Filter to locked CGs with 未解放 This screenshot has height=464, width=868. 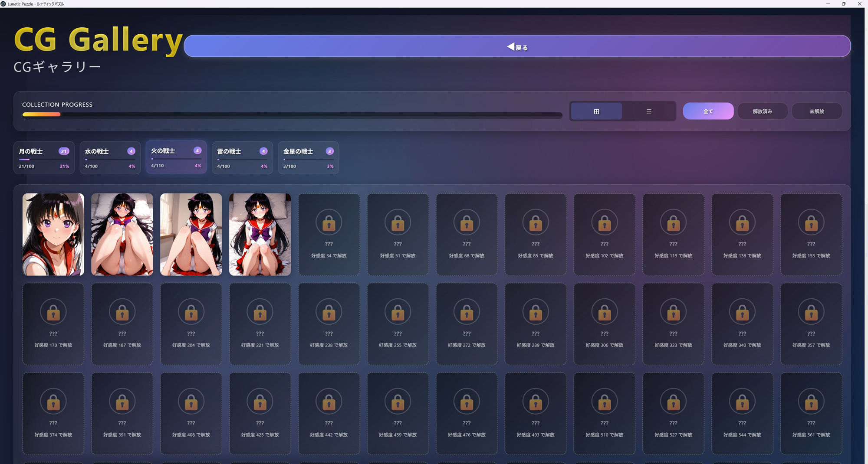click(x=816, y=111)
